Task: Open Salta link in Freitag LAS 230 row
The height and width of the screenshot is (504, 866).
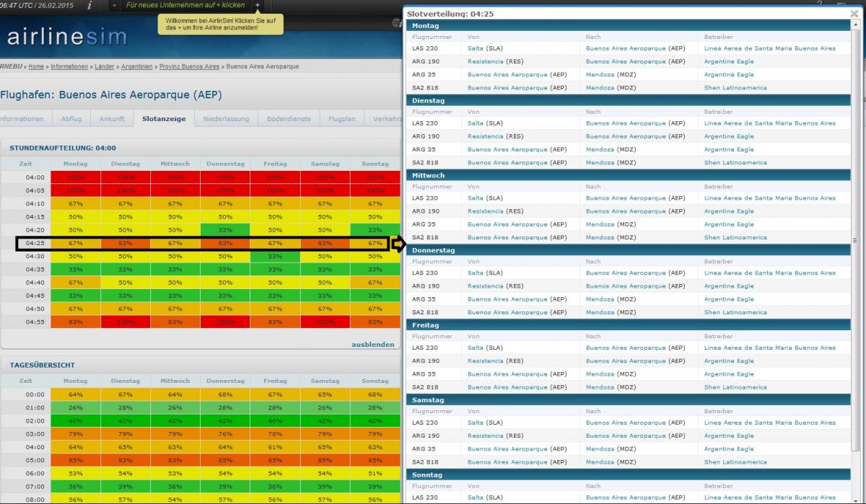Action: [x=476, y=348]
